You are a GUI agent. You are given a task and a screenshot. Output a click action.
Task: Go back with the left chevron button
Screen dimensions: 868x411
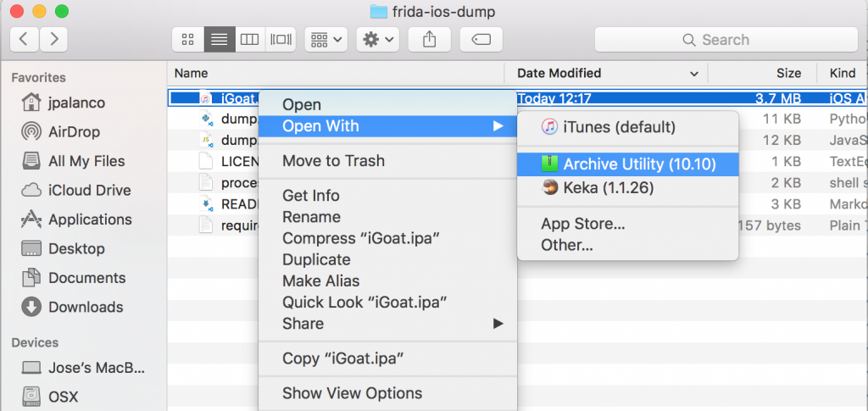coord(24,39)
